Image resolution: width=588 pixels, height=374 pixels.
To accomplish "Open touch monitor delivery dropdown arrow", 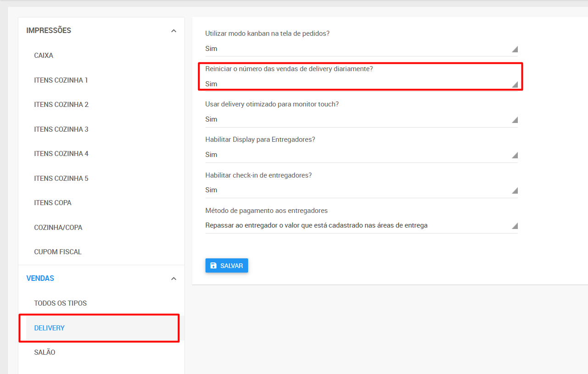I will (515, 120).
